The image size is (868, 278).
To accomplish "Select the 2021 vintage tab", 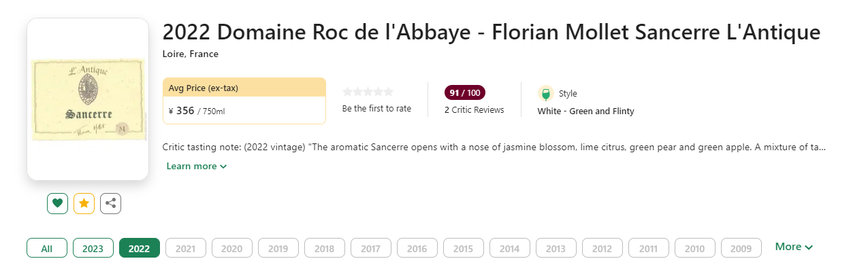I will tap(185, 248).
